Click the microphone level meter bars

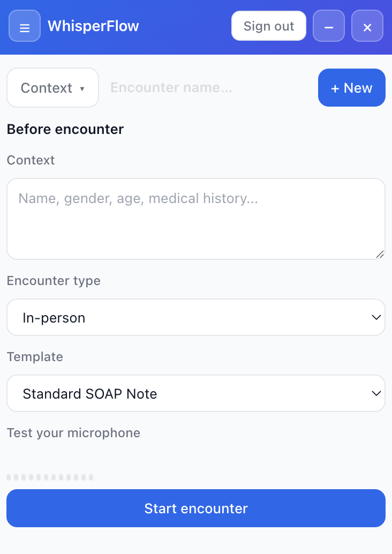pos(50,477)
